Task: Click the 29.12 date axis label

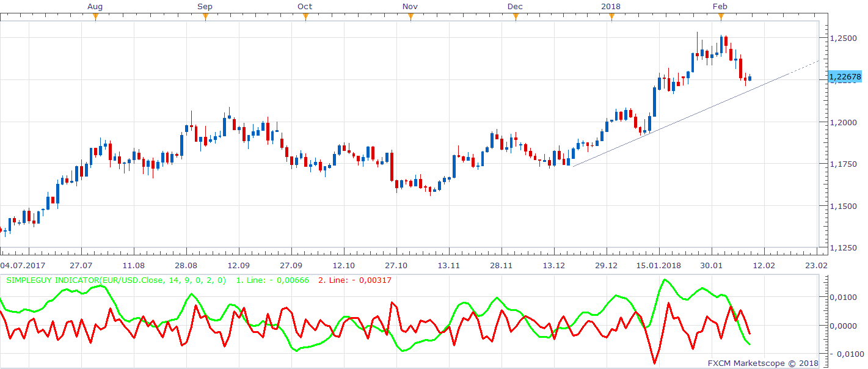Action: [x=606, y=266]
